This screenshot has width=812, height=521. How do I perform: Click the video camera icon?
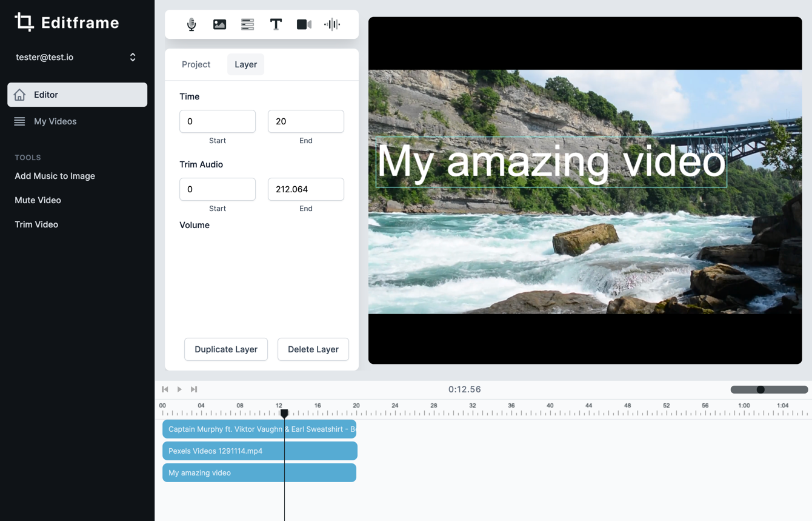point(304,24)
